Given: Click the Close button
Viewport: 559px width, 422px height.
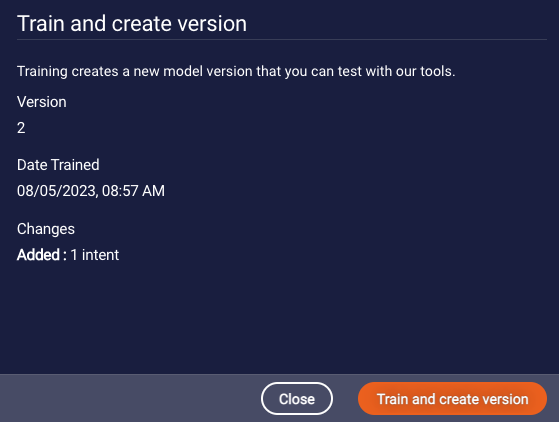Looking at the screenshot, I should [297, 398].
